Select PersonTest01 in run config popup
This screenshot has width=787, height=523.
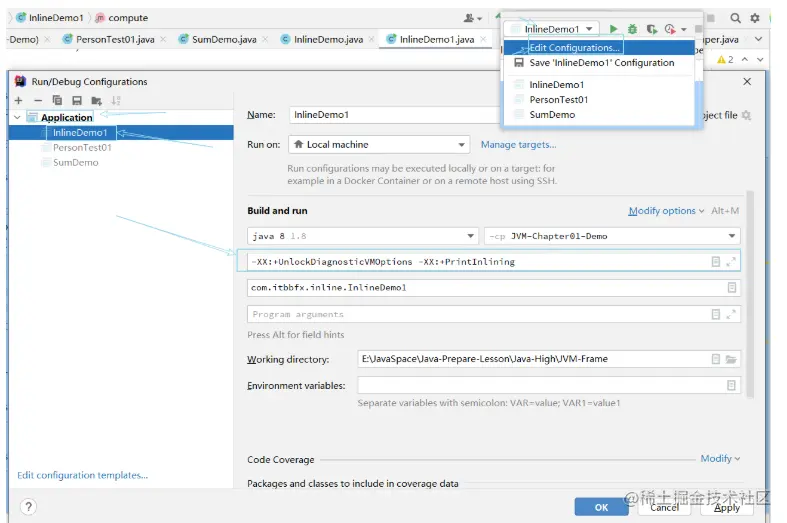(x=599, y=99)
